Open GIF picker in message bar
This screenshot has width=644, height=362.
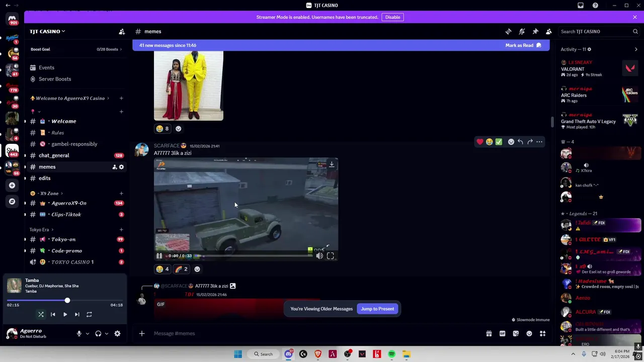pos(502,333)
